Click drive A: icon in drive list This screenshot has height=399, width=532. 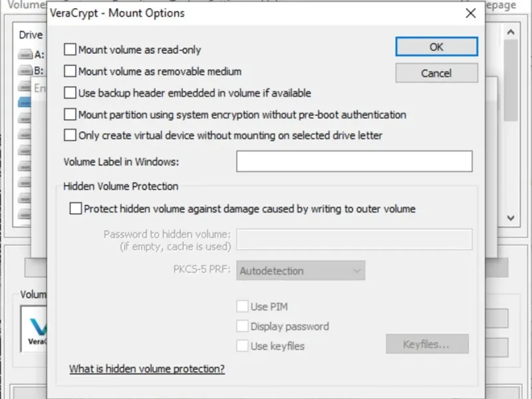tap(25, 55)
